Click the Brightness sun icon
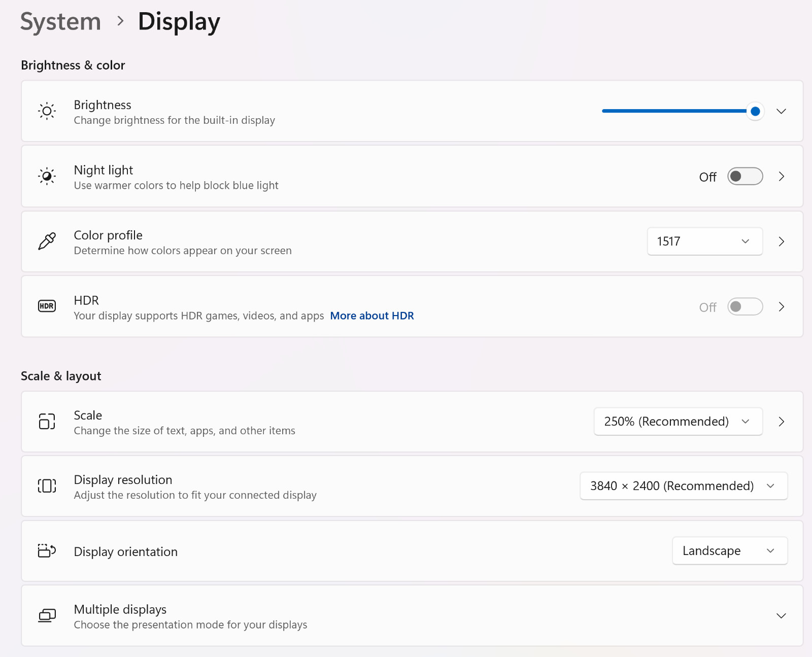812x657 pixels. pyautogui.click(x=47, y=111)
